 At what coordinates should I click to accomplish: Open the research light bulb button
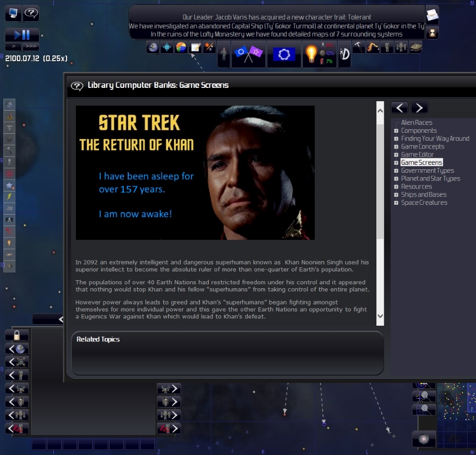tap(319, 54)
